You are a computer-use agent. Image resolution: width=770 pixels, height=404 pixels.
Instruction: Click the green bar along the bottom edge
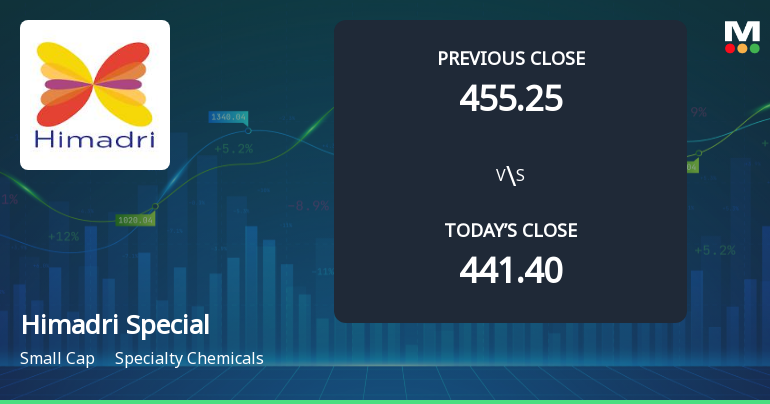pos(385,401)
